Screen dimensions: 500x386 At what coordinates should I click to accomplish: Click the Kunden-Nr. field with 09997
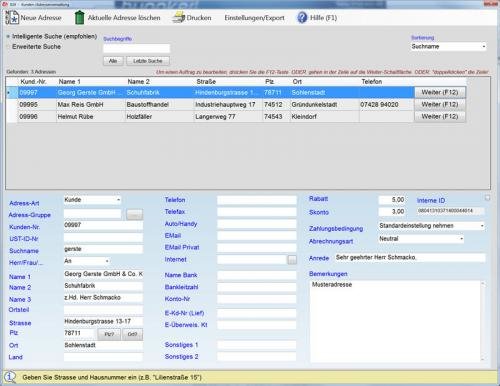click(103, 225)
